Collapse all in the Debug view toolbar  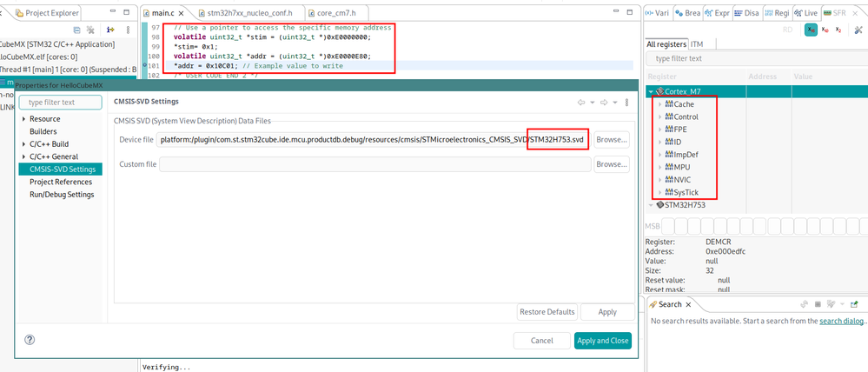pos(77,30)
